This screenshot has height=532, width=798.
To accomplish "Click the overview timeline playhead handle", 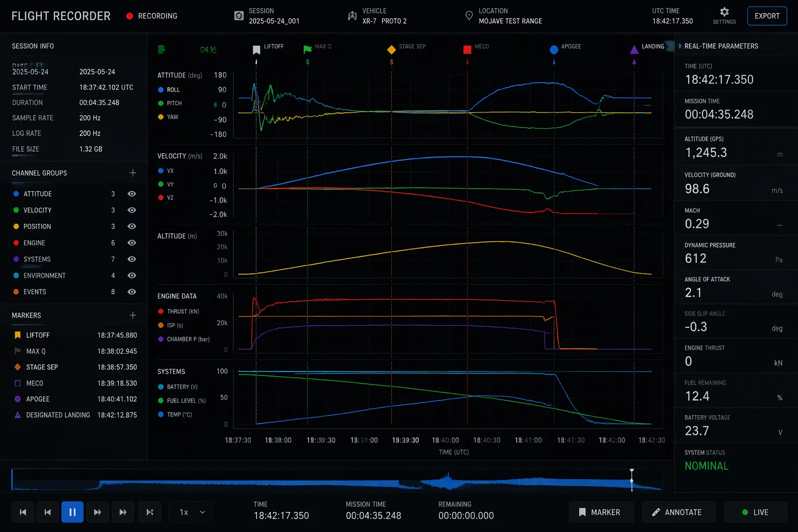I will click(632, 480).
